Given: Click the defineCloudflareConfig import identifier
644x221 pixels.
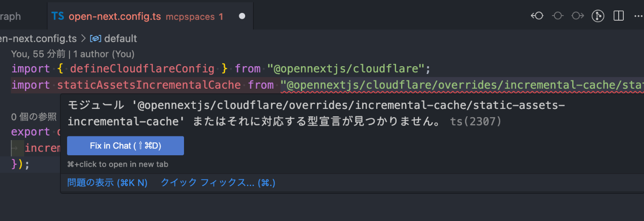Looking at the screenshot, I should point(142,69).
